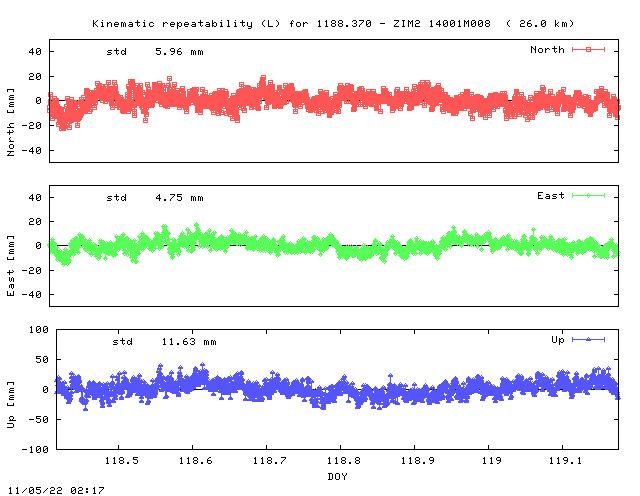Click the East [mm] axis label

coord(11,266)
